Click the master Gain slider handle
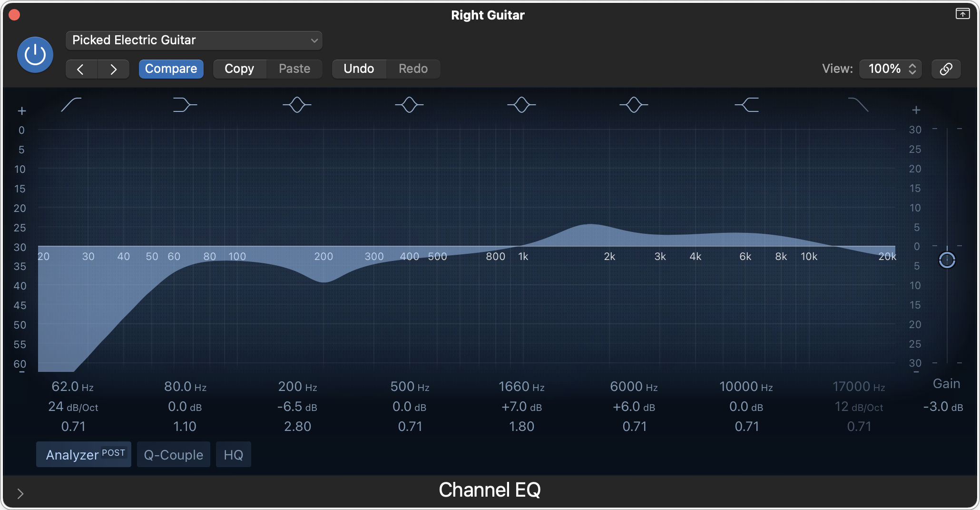980x510 pixels. point(947,260)
